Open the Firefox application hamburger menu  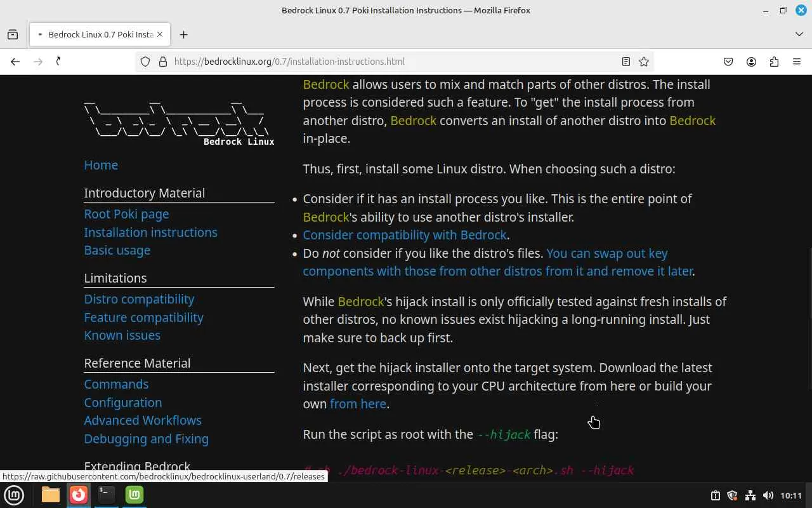tap(797, 62)
